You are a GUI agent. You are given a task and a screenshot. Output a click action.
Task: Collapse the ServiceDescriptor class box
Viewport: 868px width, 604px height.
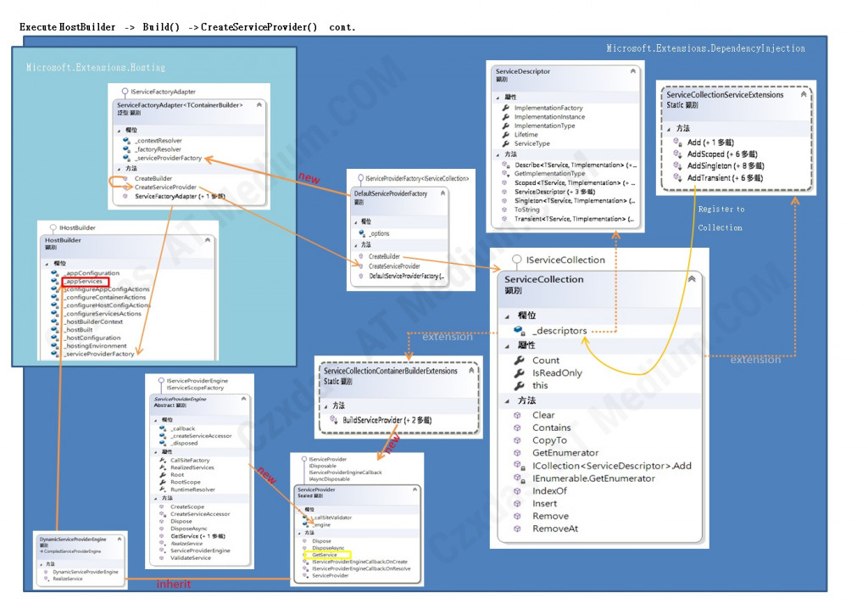(x=632, y=71)
